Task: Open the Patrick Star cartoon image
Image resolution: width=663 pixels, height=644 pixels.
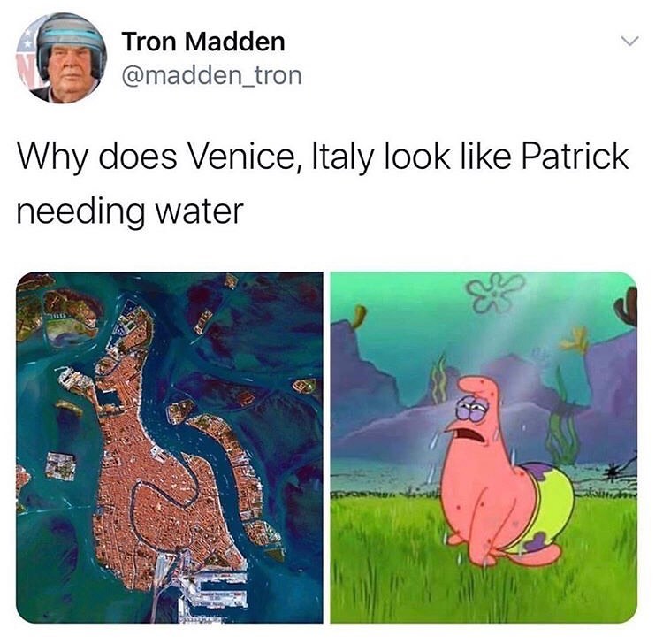Action: point(484,448)
